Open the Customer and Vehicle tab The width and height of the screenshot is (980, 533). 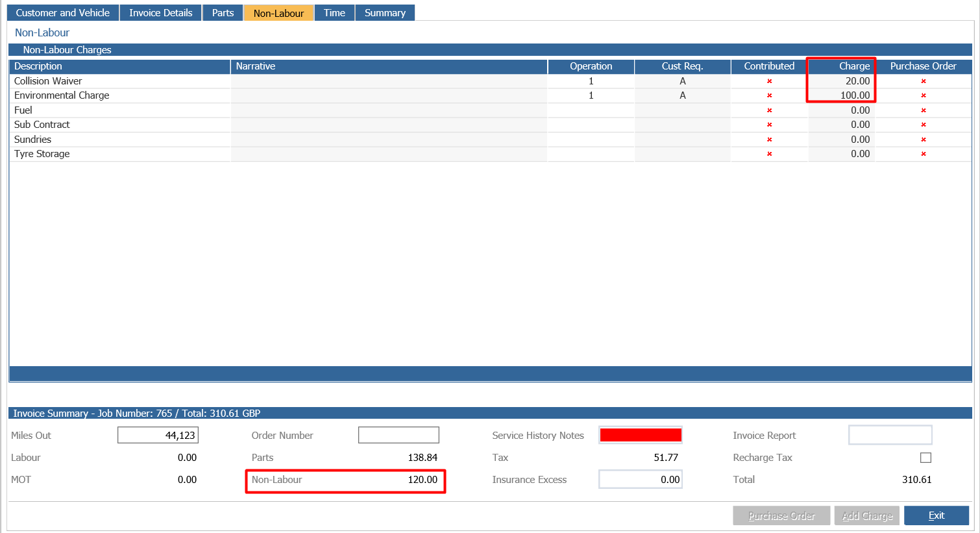pos(63,13)
